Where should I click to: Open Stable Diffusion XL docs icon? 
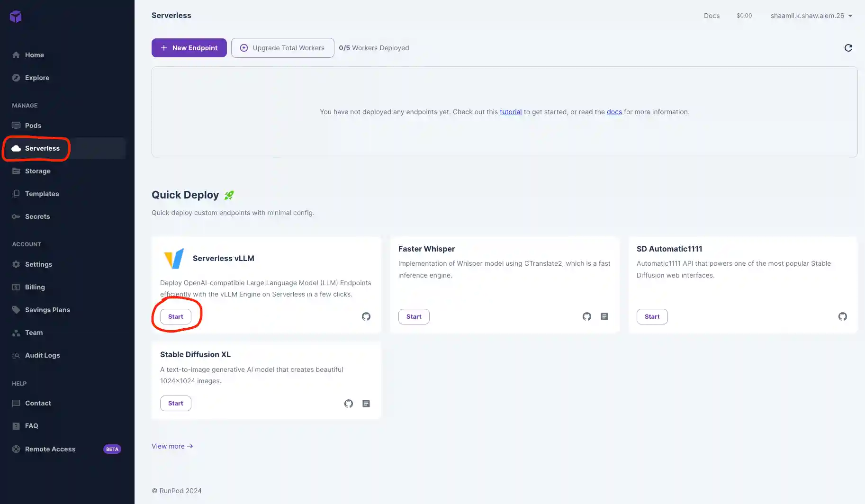pos(366,404)
